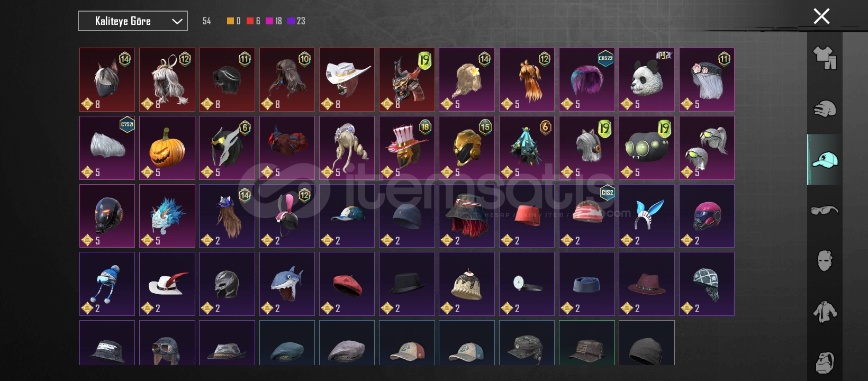Close the inventory with the X button
The width and height of the screenshot is (868, 381).
[821, 16]
